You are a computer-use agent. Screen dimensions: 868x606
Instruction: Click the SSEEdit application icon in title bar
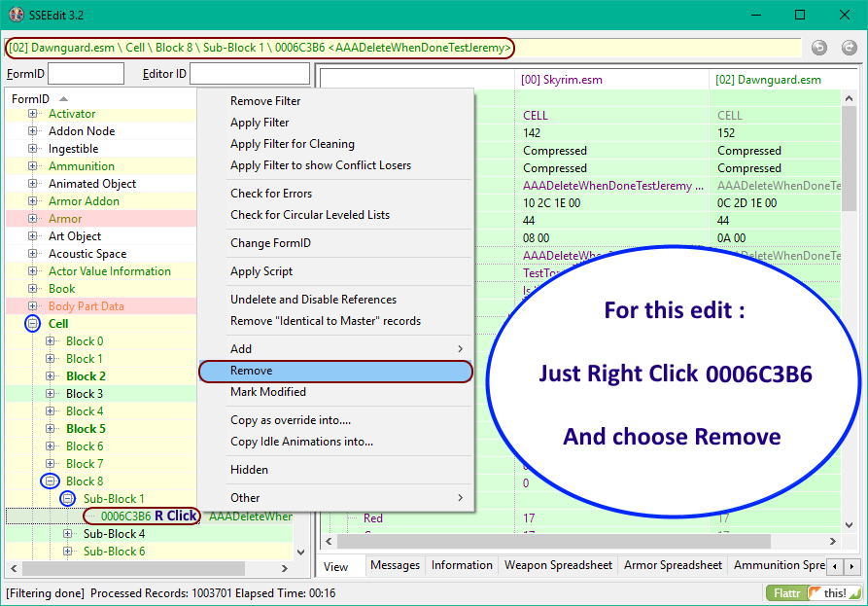(17, 15)
